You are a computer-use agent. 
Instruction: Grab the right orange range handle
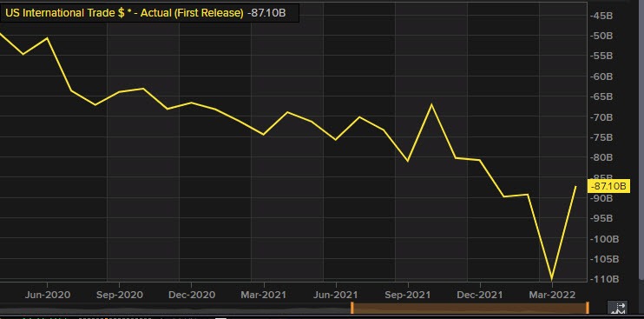pyautogui.click(x=588, y=308)
